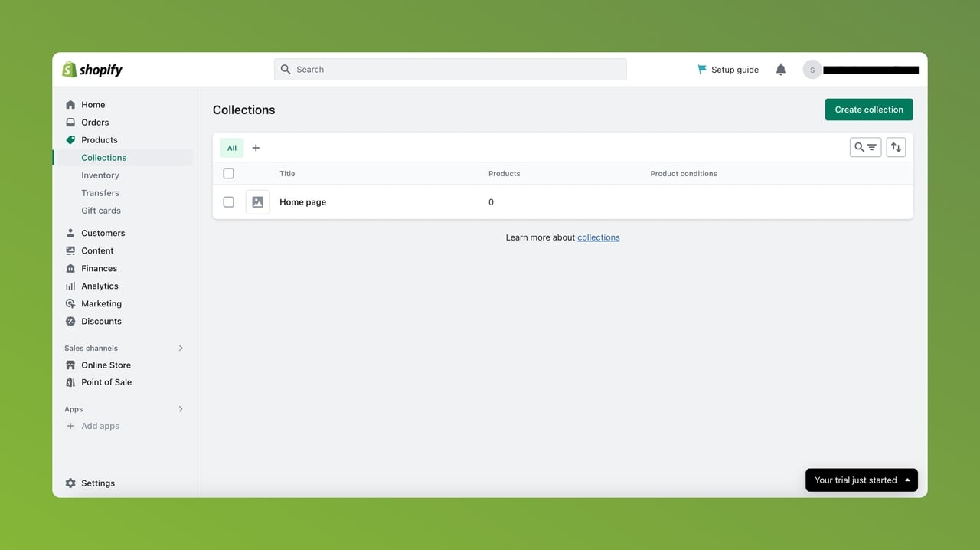Screen dimensions: 980x550
Task: Open Finances label in sidebar
Action: [x=100, y=268]
